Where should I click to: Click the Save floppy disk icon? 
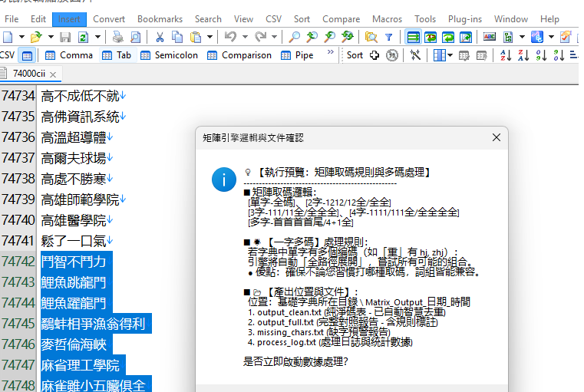point(65,36)
